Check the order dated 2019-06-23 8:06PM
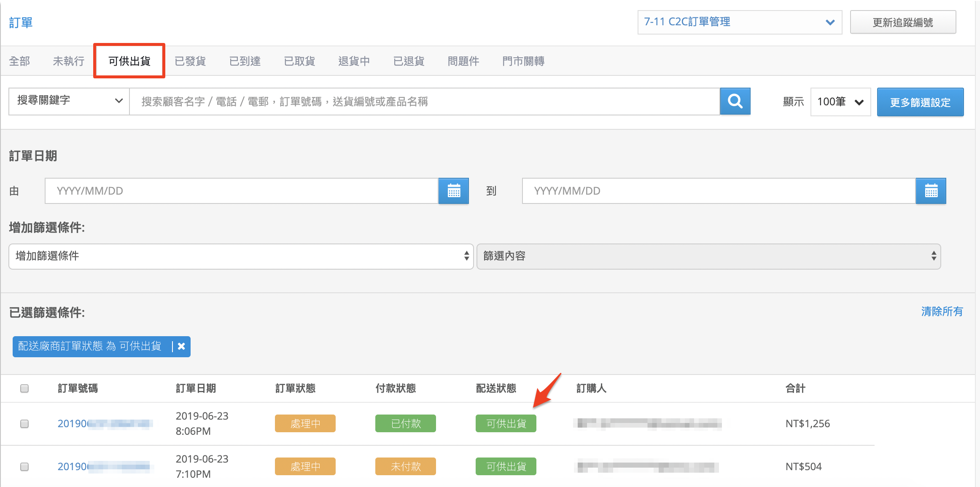The image size is (980, 487). tap(24, 423)
